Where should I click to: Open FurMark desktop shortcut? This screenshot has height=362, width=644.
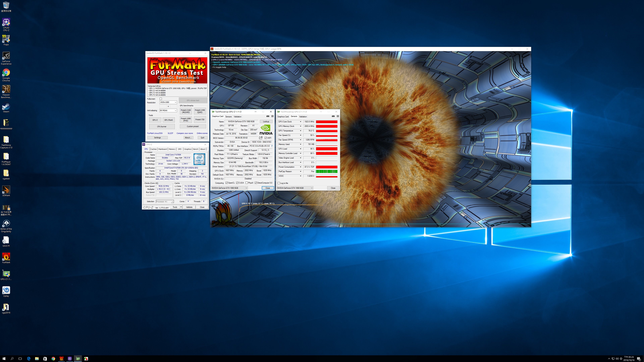point(6,258)
